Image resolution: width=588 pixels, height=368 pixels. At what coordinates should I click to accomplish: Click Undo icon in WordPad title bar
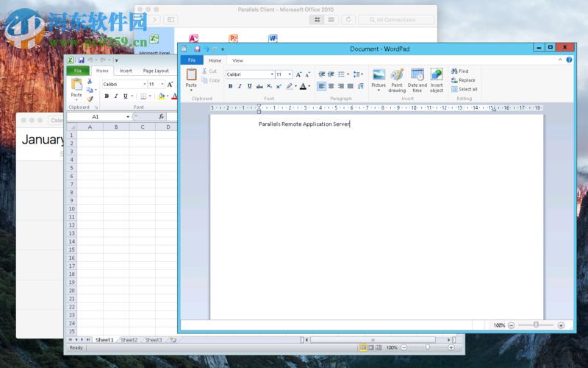(x=206, y=49)
